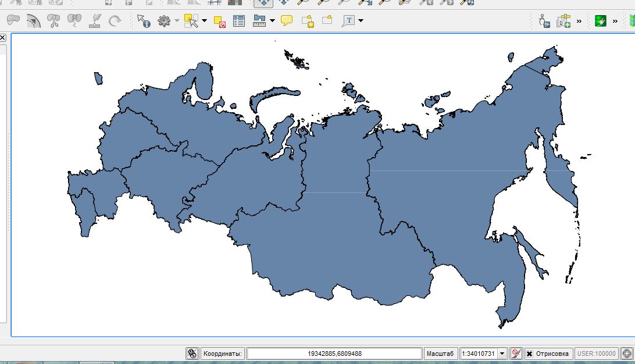Click the Rotate Feature arrow icon

coord(115,21)
